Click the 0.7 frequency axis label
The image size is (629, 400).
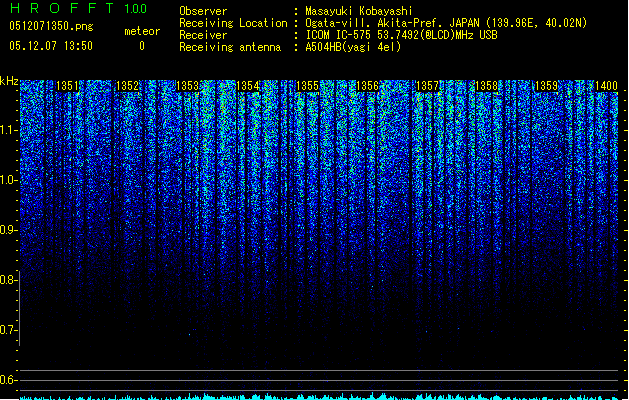tap(8, 330)
